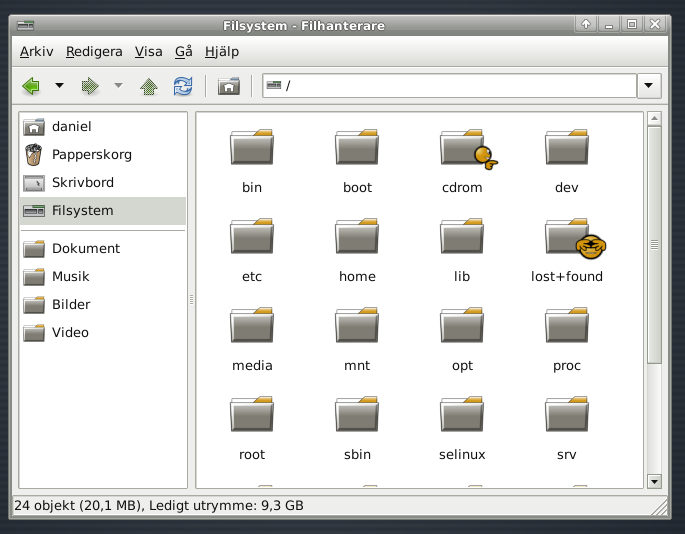Select daniel home in the sidebar
Viewport: 685px width, 534px height.
[x=103, y=127]
